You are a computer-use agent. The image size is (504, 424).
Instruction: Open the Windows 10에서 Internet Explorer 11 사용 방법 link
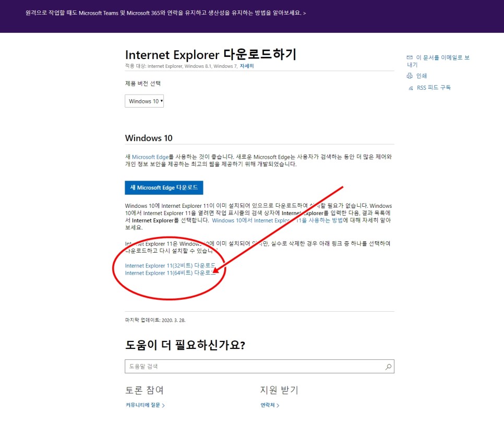[278, 220]
